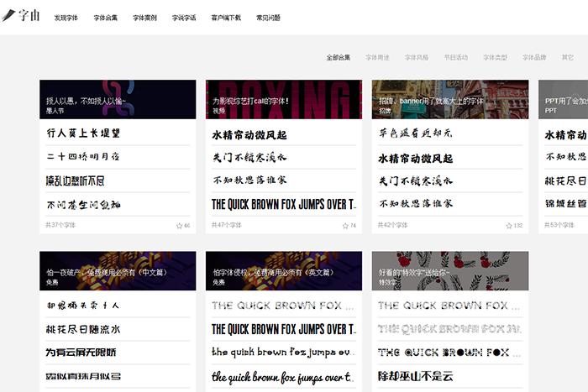Click the sample 不问苍生问鬼神
This screenshot has height=392, width=588.
pos(83,205)
